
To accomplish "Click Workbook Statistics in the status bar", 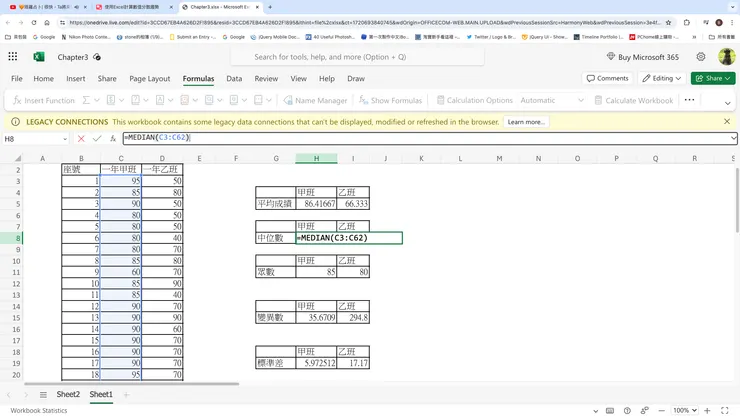I will pos(39,410).
